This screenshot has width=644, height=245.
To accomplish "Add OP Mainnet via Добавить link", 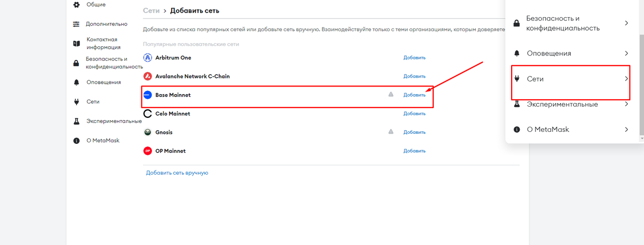I will (x=415, y=151).
